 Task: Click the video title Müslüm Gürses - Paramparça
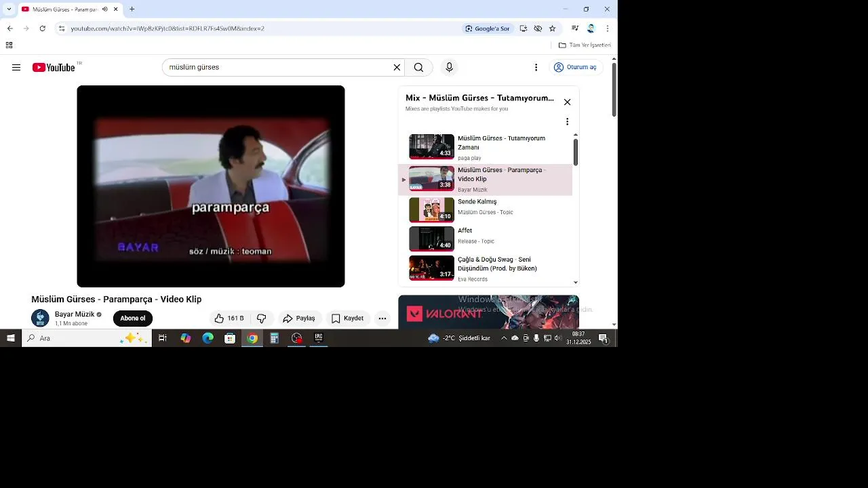click(117, 300)
